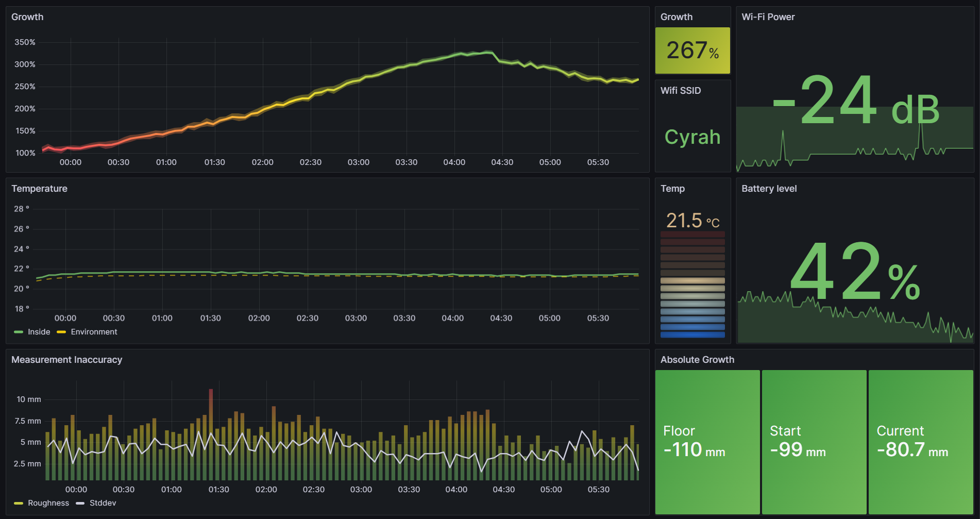This screenshot has width=980, height=519.
Task: Click the 05:00 time label in Inaccuracy chart
Action: [551, 490]
